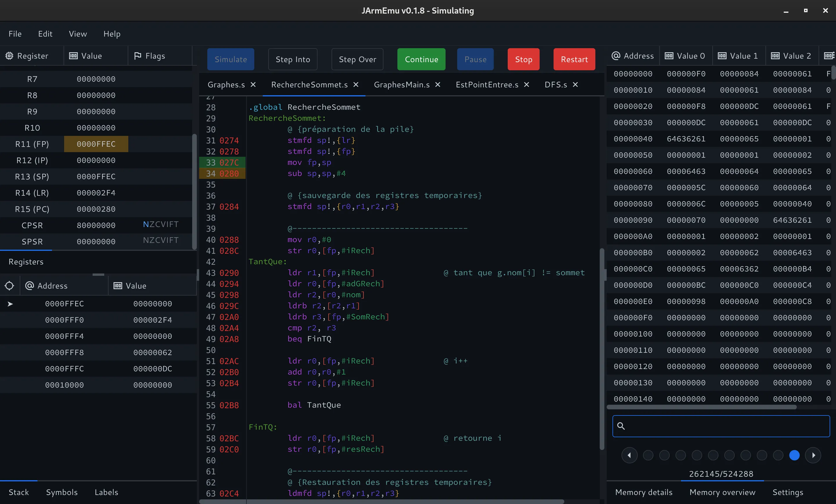This screenshot has width=836, height=504.
Task: Select the R11 (FP) value 0000FFEC
Action: (x=96, y=144)
